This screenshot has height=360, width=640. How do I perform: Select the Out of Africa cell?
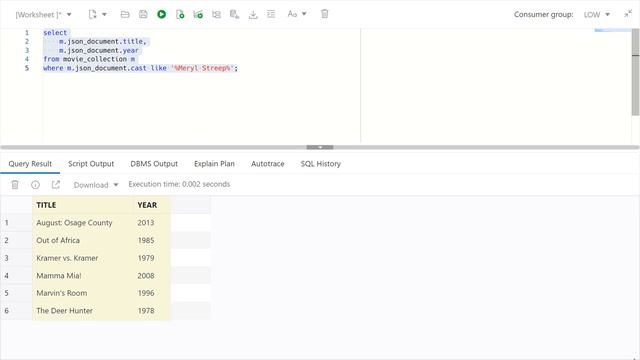click(83, 240)
